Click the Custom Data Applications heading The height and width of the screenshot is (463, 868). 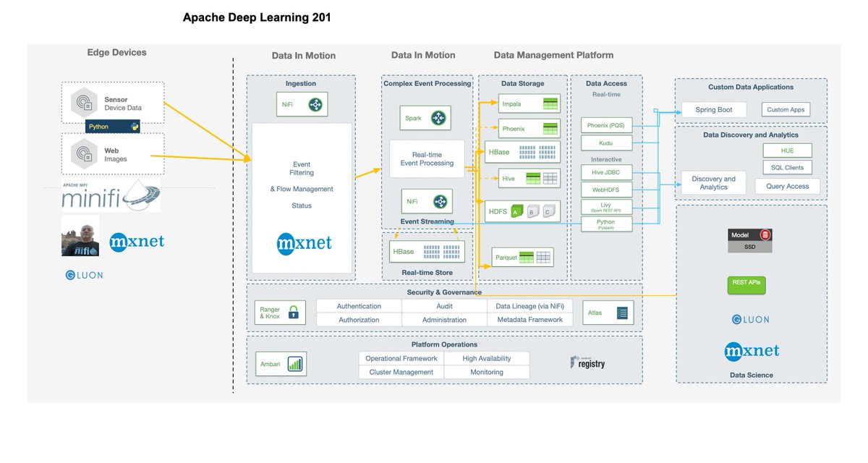pyautogui.click(x=751, y=87)
